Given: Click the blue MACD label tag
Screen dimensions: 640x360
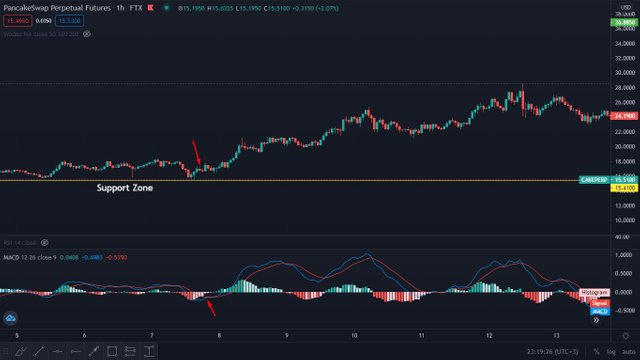Looking at the screenshot, I should tap(600, 311).
